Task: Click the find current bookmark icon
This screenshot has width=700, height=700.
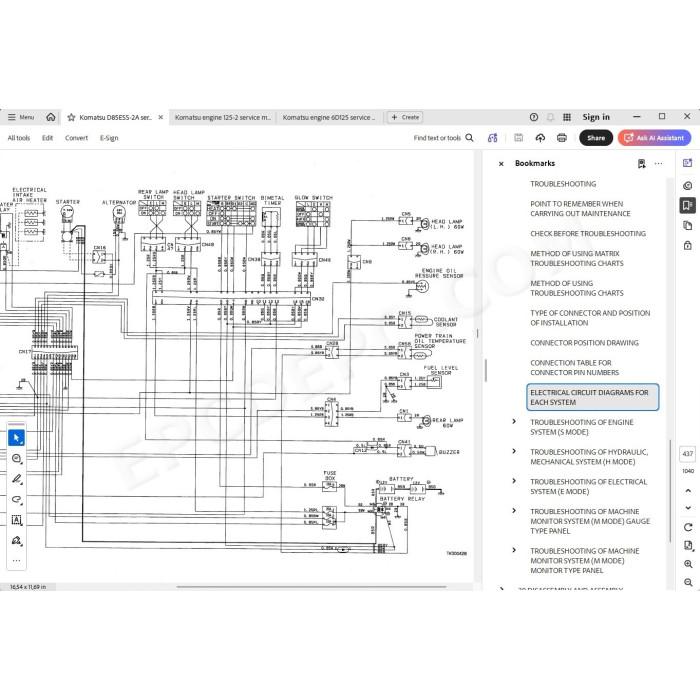Action: pyautogui.click(x=642, y=164)
